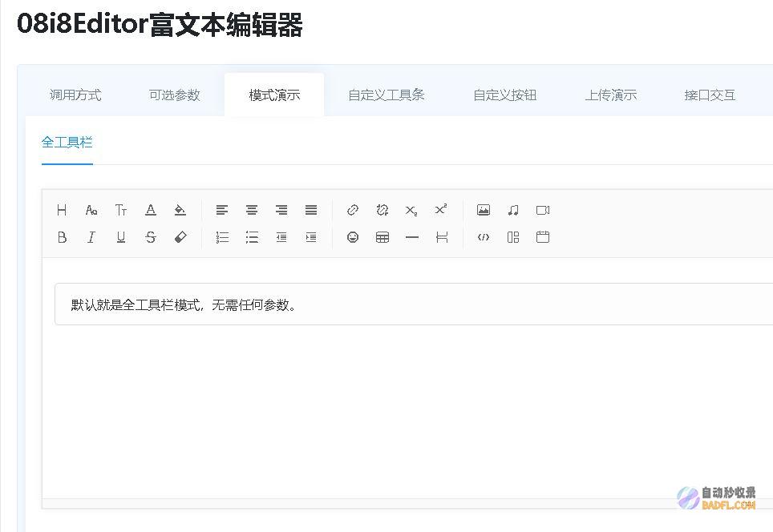The image size is (773, 532).
Task: Insert a table
Action: pyautogui.click(x=382, y=237)
